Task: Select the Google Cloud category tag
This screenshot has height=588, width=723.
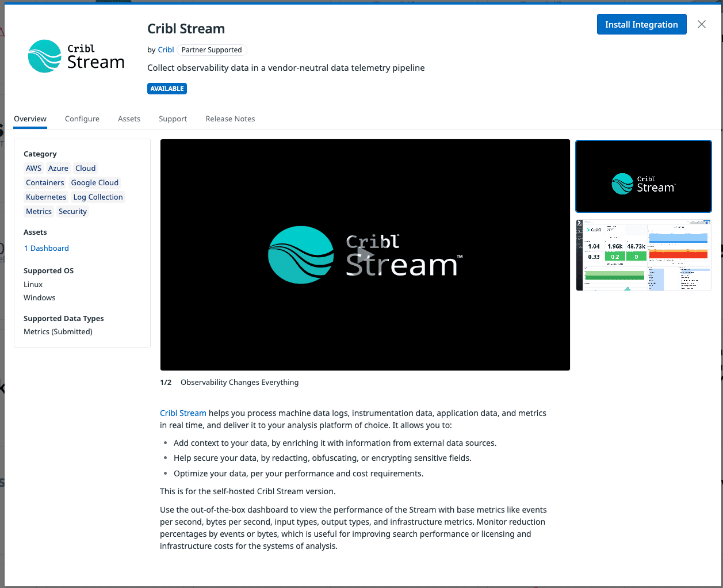Action: tap(95, 182)
